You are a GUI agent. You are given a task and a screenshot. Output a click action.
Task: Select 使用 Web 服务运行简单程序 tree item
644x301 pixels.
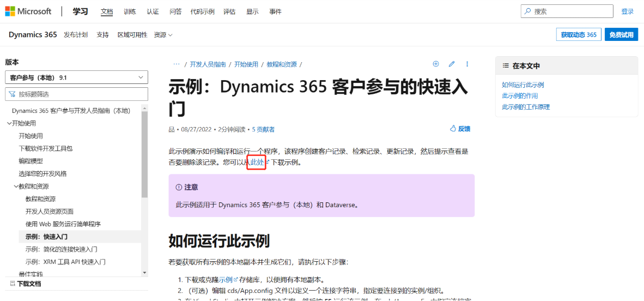(x=63, y=224)
